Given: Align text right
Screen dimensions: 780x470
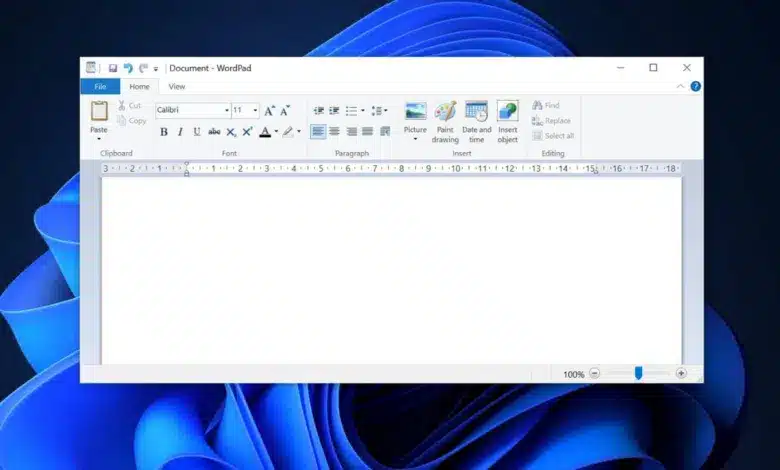Looking at the screenshot, I should [351, 132].
